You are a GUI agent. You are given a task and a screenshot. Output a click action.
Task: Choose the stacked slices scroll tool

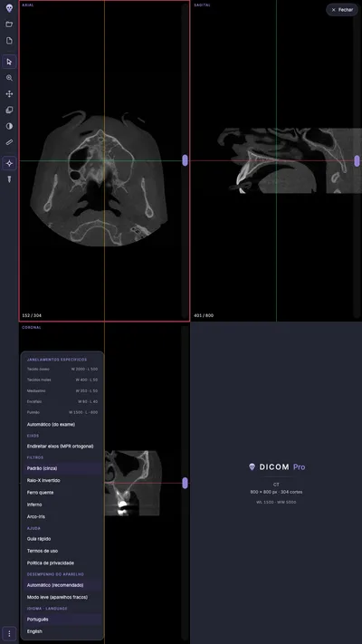[9, 111]
